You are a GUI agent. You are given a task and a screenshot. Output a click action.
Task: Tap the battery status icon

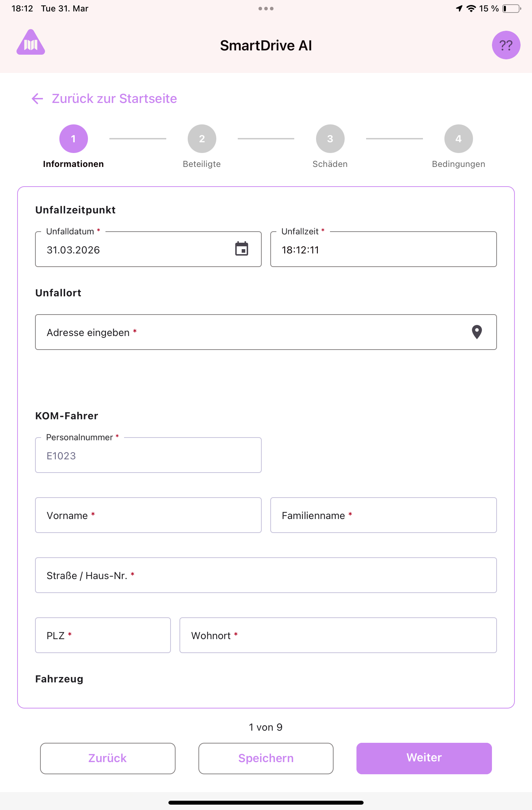(x=511, y=9)
